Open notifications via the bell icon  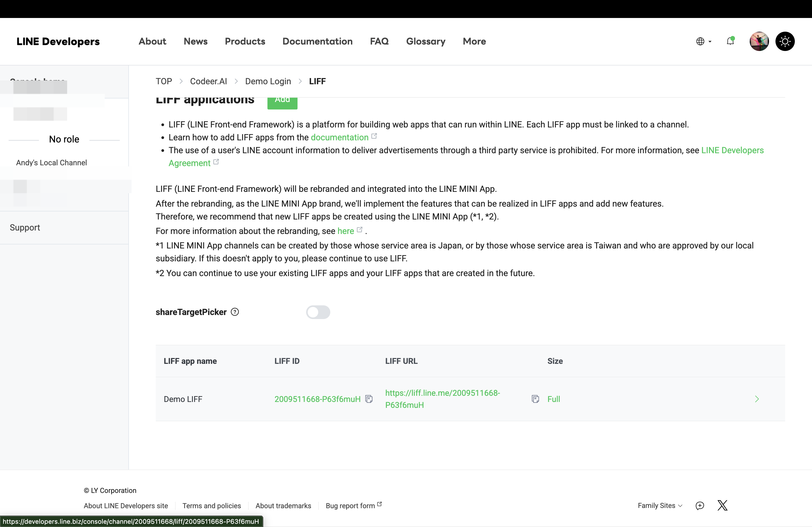coord(730,41)
